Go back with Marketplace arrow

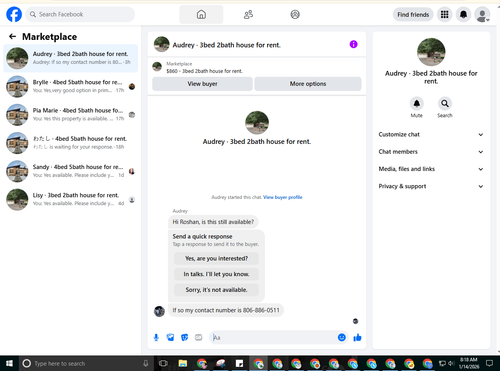(13, 36)
